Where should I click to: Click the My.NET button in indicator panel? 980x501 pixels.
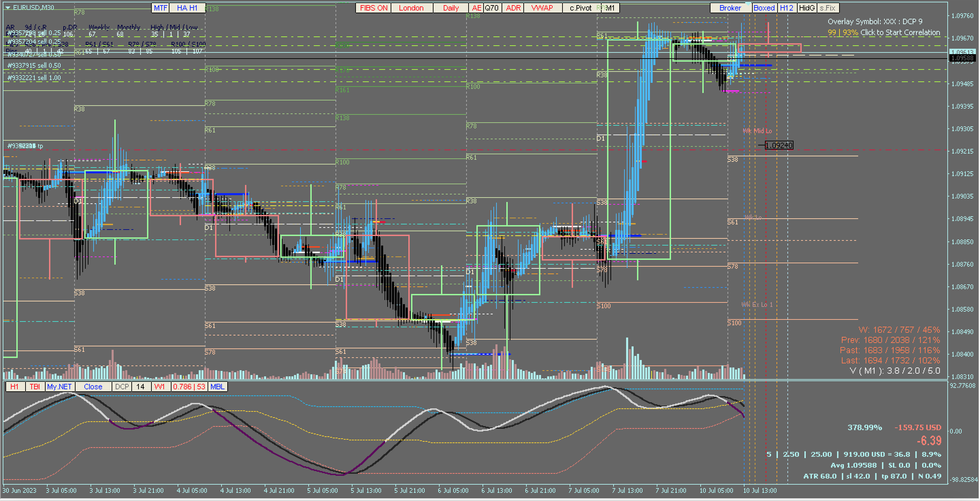[59, 387]
